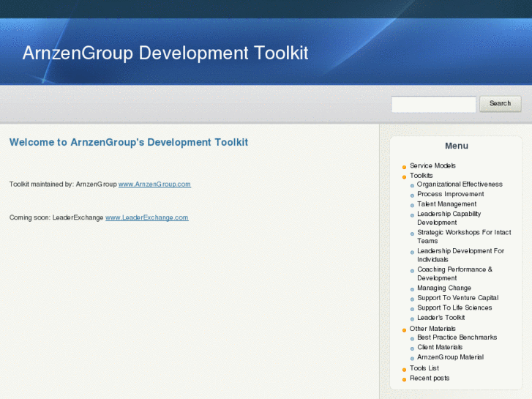Open the Talent Management menu entry

[x=446, y=204]
